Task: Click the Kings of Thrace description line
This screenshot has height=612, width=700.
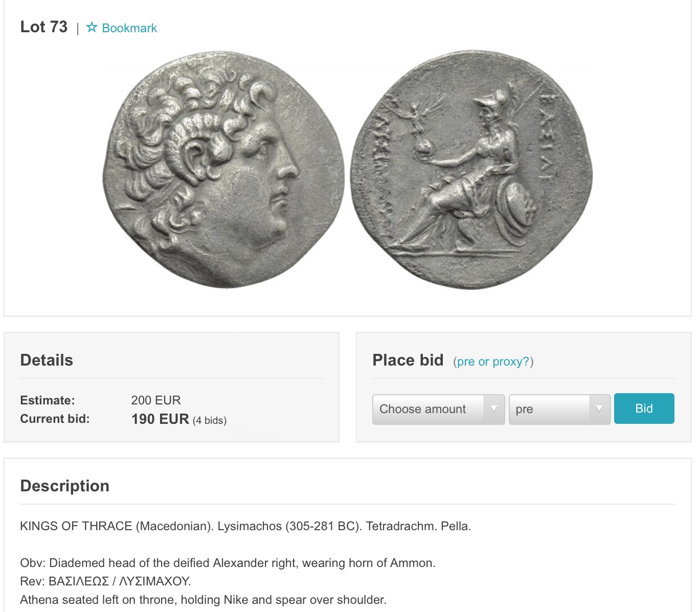Action: point(245,526)
